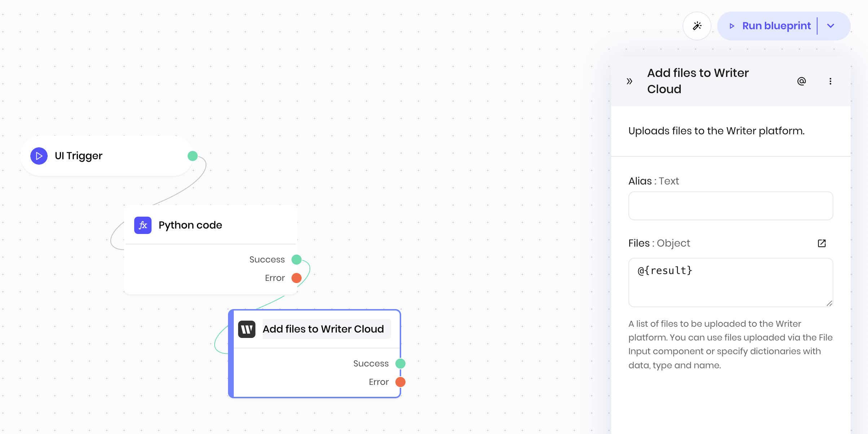Click Writer Cloud node Error output connector
Image resolution: width=868 pixels, height=434 pixels.
(400, 382)
